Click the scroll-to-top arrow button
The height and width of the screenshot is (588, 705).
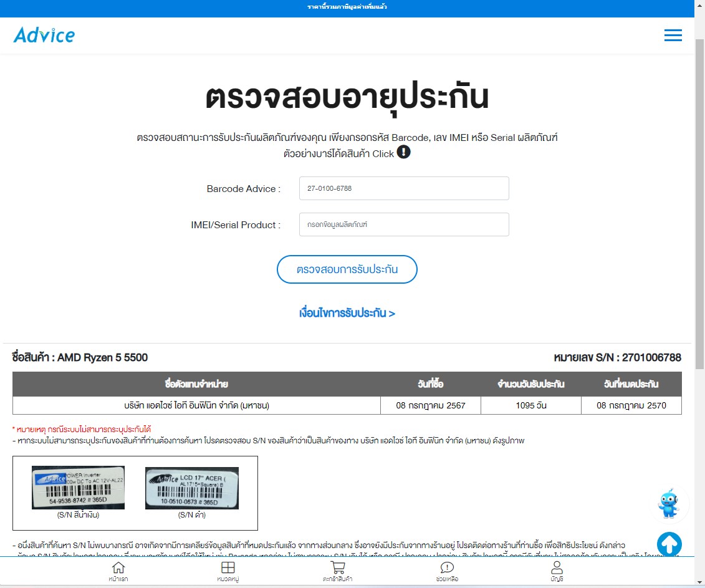tap(669, 544)
